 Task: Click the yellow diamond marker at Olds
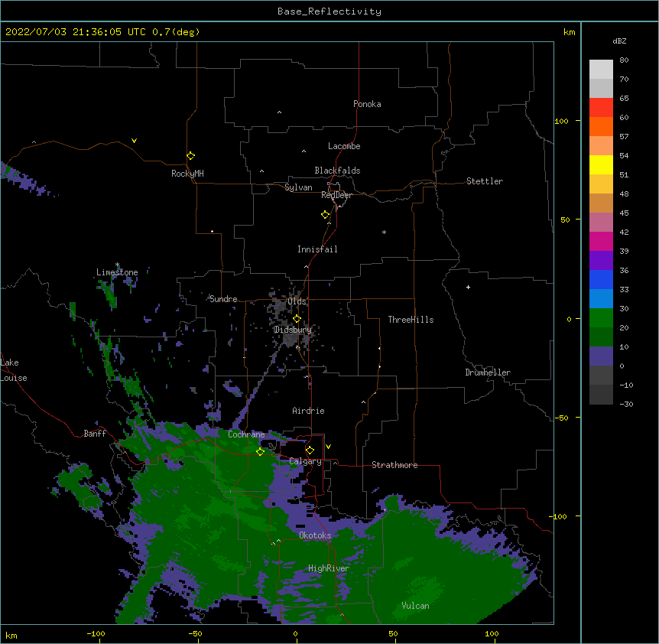coord(297,319)
